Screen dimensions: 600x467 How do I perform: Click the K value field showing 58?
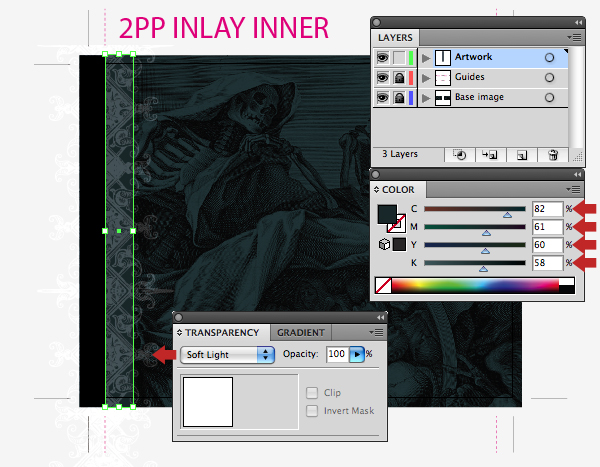[x=547, y=263]
